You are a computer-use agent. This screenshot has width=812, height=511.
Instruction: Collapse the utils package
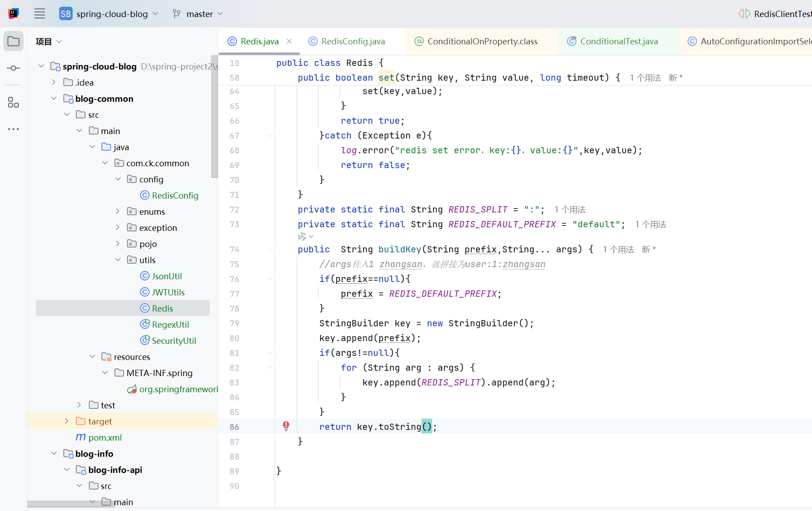[118, 260]
